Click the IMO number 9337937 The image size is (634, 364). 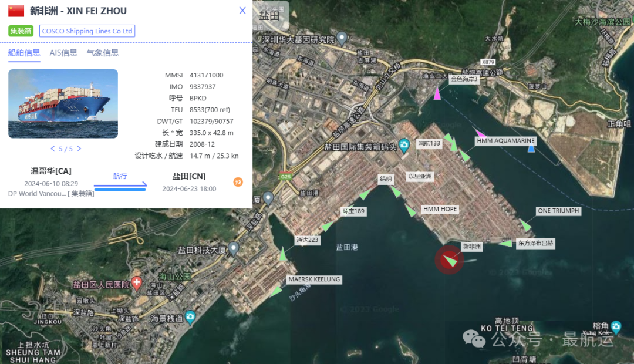pos(203,86)
